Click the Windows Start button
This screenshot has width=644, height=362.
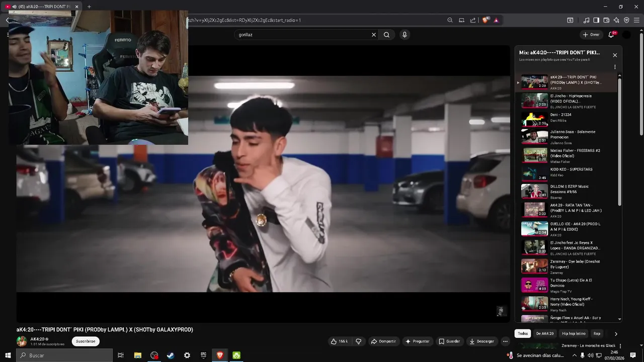click(x=8, y=355)
